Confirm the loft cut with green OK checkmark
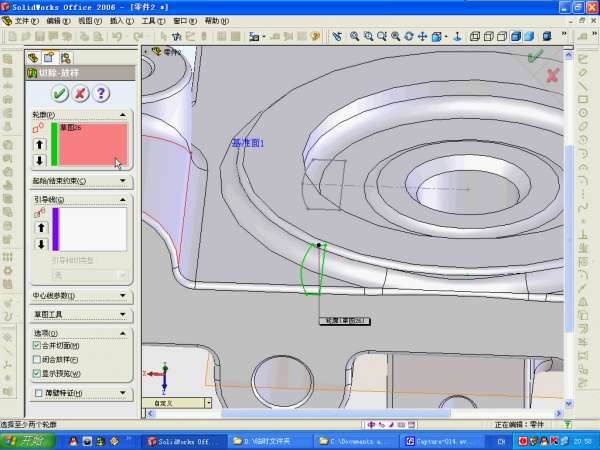The image size is (600, 450). 60,93
